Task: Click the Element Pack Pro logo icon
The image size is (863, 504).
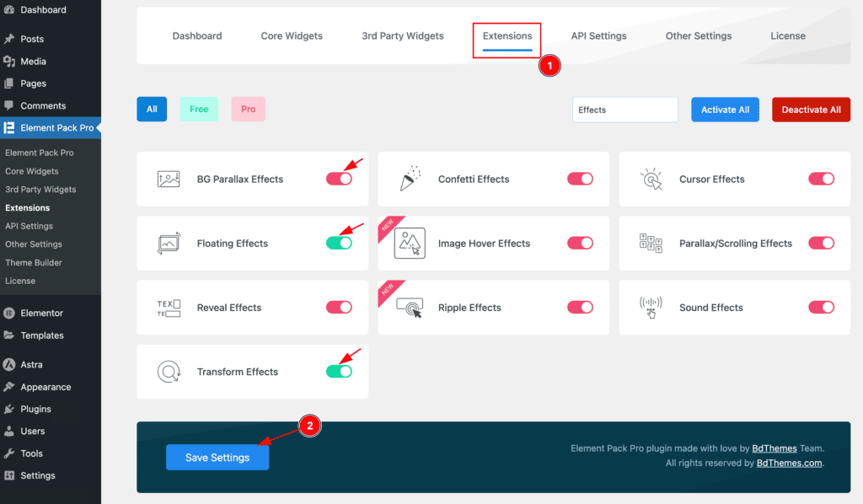Action: point(8,127)
